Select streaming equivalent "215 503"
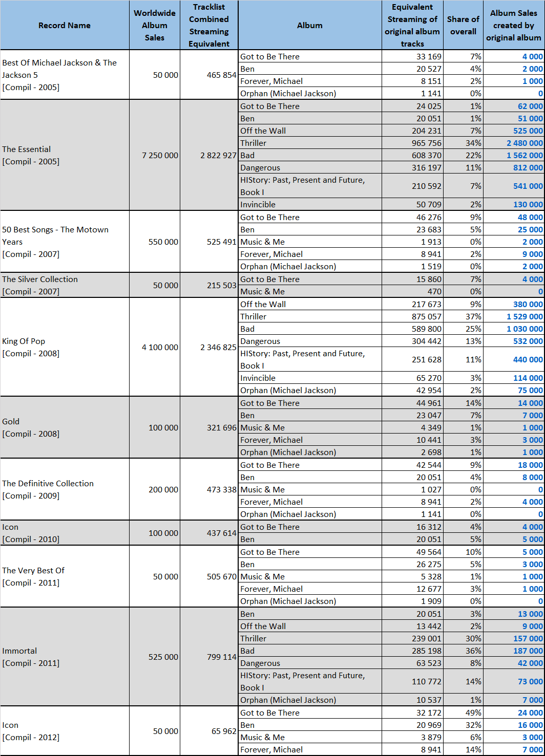This screenshot has height=756, width=545. click(x=221, y=285)
